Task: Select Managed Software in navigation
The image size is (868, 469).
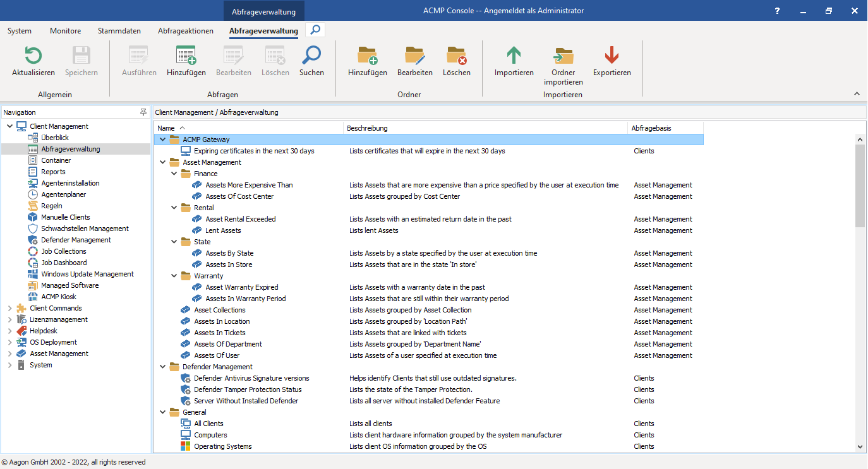Action: pyautogui.click(x=69, y=285)
